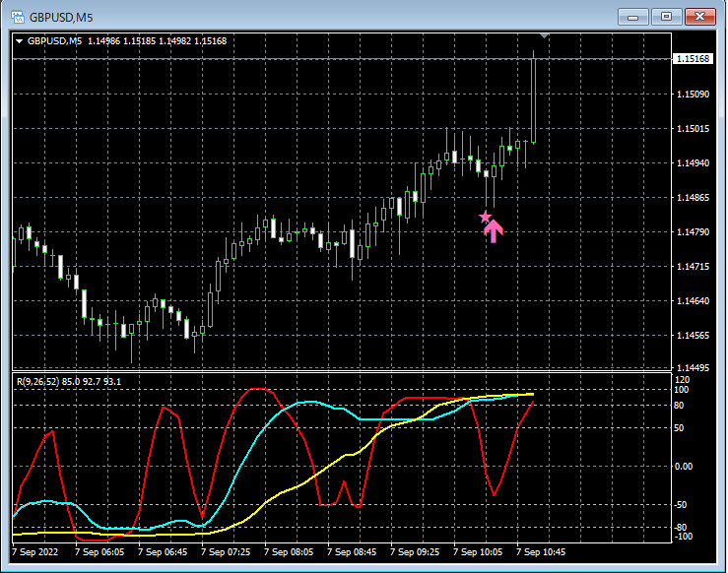
Task: Click the pink up arrow buy signal
Action: pyautogui.click(x=494, y=230)
